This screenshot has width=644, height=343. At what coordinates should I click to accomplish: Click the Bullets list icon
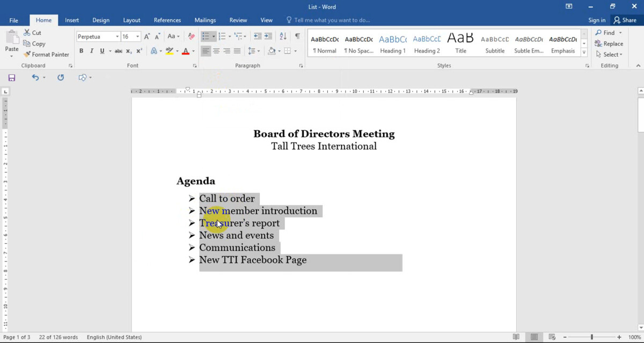point(206,36)
